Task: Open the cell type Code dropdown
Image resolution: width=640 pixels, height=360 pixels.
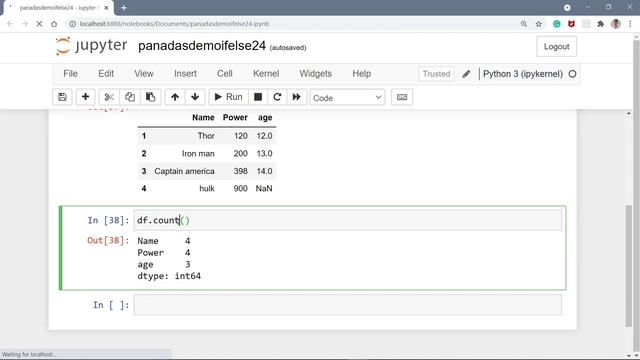Action: coord(347,98)
